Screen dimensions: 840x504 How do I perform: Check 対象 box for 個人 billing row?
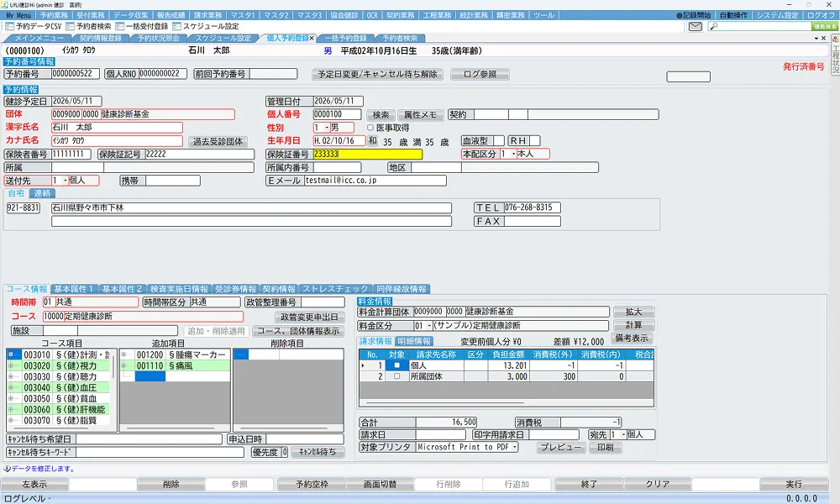pos(397,365)
